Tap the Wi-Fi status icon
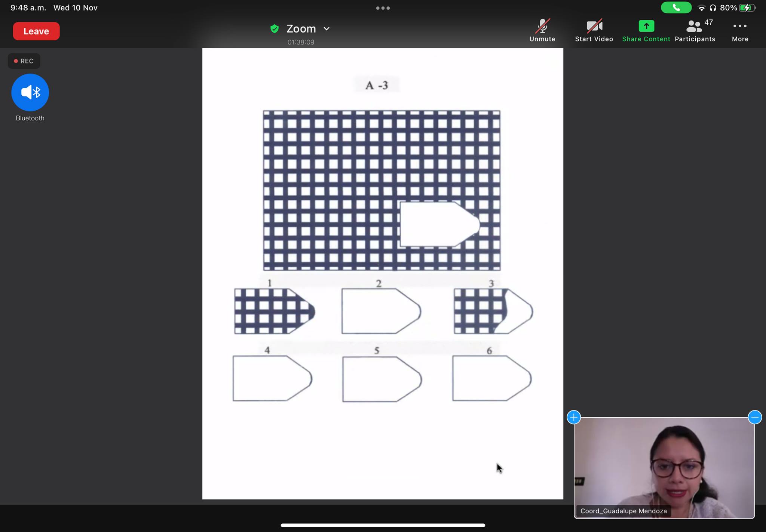 click(702, 8)
